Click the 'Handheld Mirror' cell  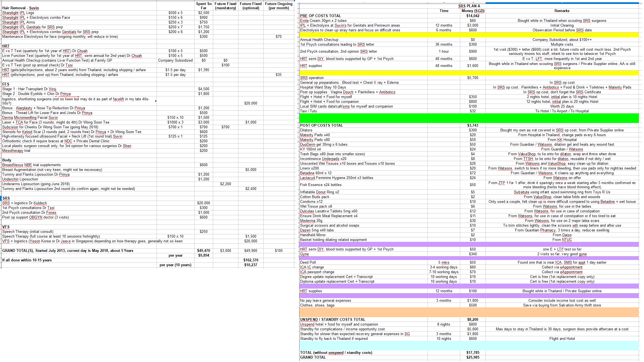313,235
